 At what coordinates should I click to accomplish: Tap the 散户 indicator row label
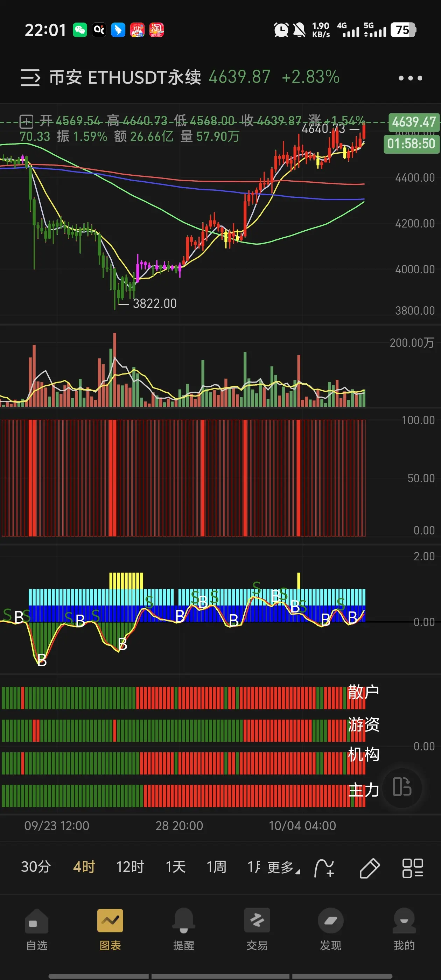(363, 692)
